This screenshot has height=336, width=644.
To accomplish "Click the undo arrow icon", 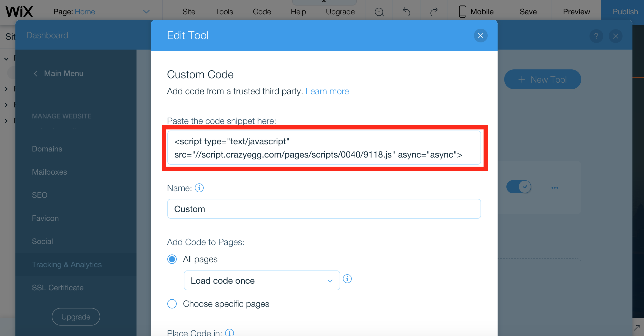I will coord(406,12).
